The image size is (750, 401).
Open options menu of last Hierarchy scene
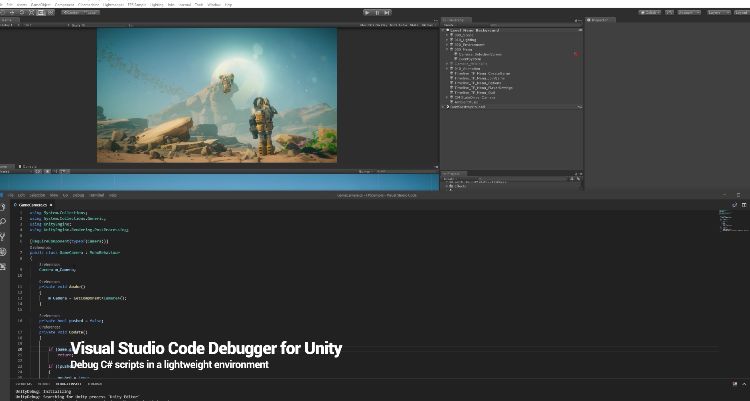click(580, 107)
